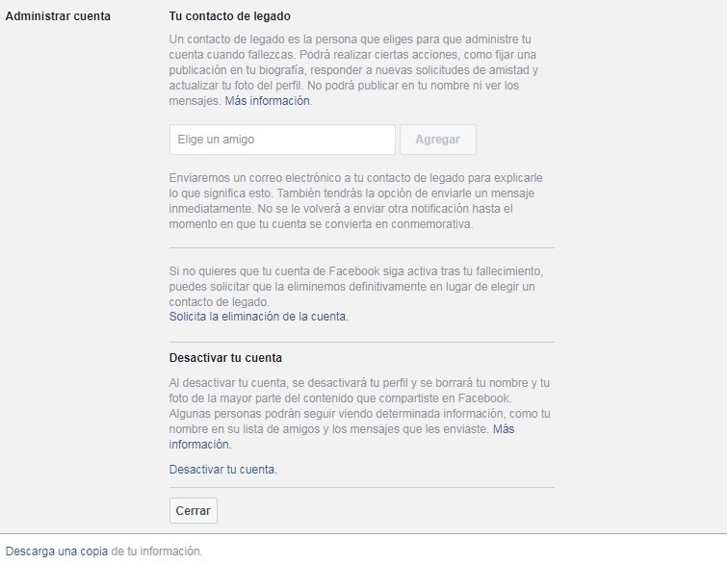The image size is (728, 564).
Task: Select the bold "Desactivar tu cuenta" heading
Action: pos(225,358)
